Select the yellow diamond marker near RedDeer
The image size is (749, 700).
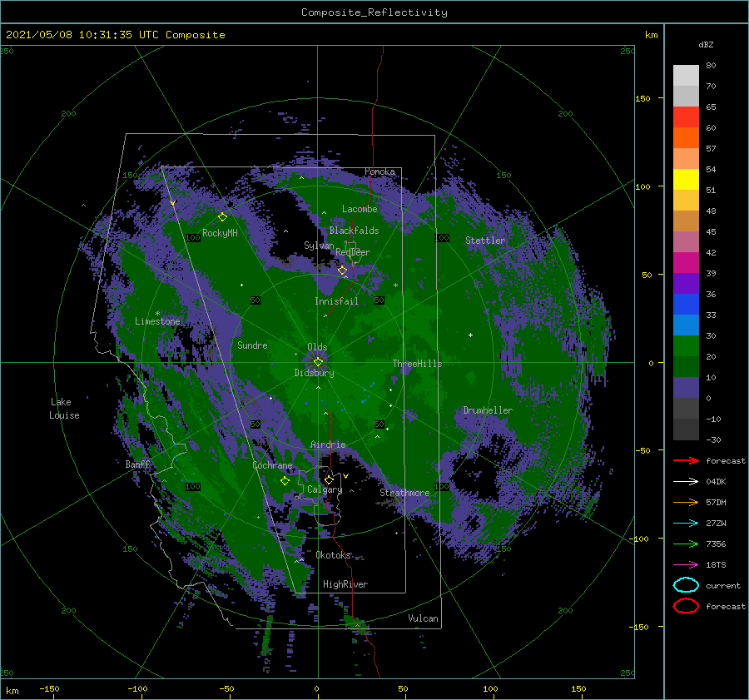343,271
